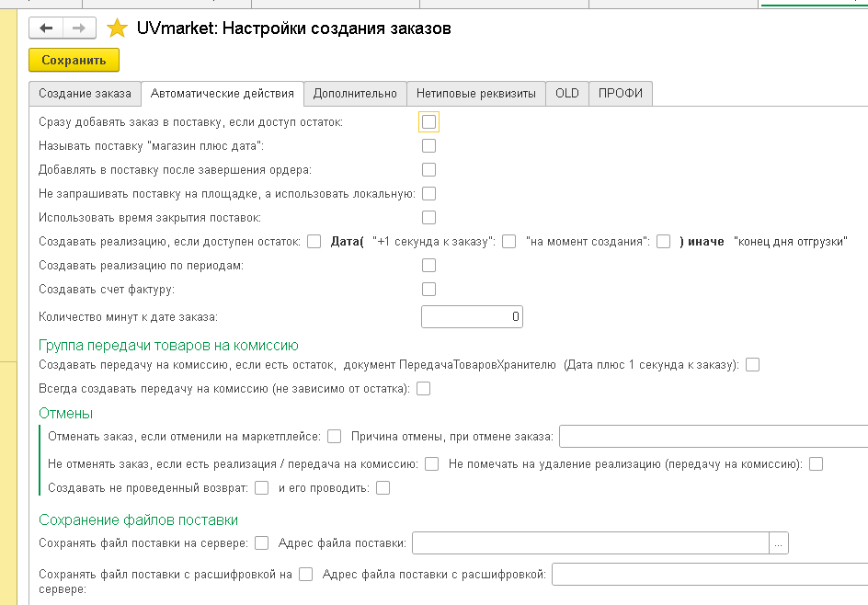Browse for supply file path via ellipsis button
The height and width of the screenshot is (605, 868).
pyautogui.click(x=778, y=543)
